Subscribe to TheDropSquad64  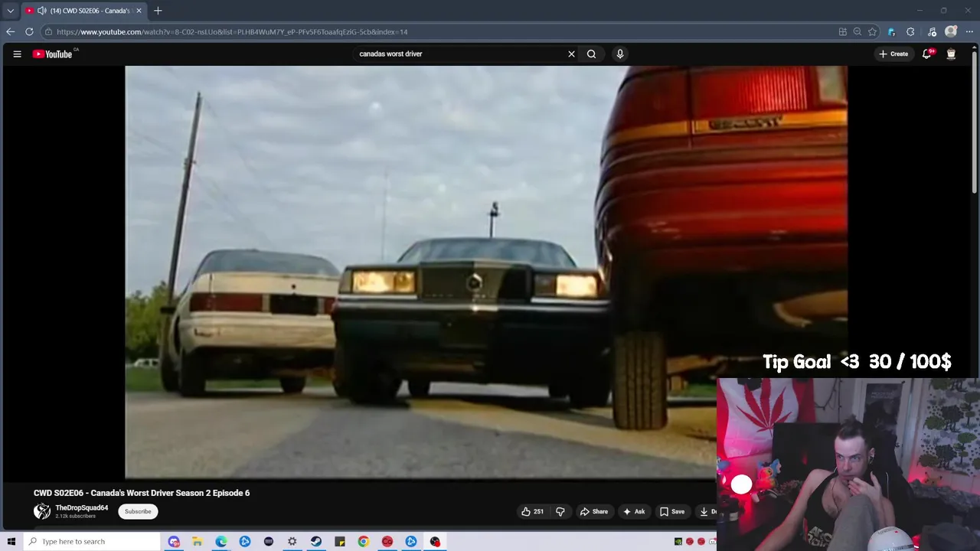(138, 511)
